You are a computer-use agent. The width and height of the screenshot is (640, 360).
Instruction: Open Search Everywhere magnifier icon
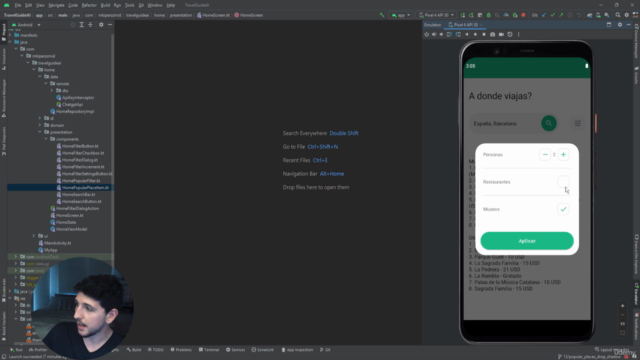618,15
